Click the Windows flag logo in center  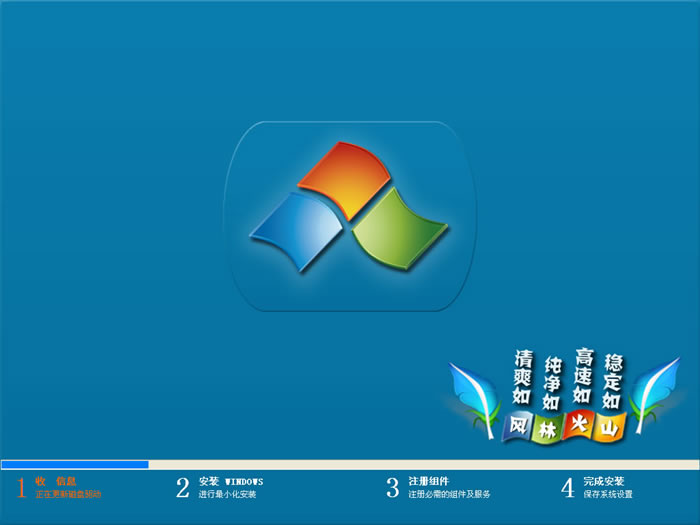pyautogui.click(x=349, y=207)
